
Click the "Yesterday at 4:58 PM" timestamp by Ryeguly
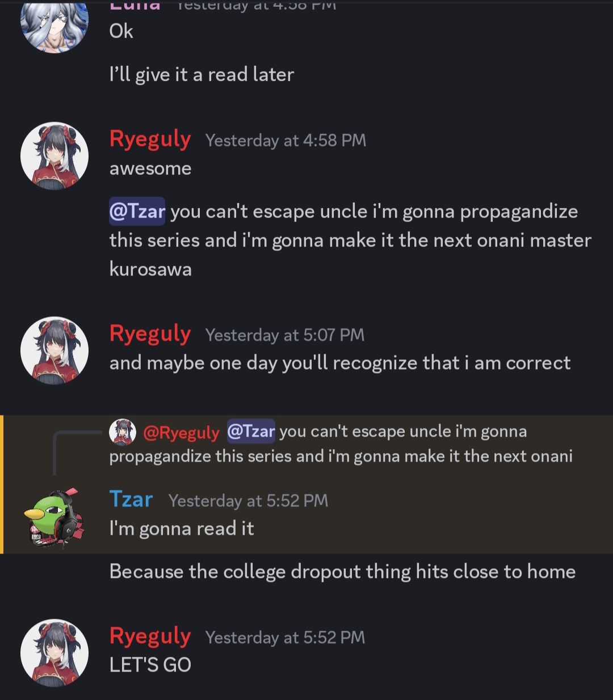pyautogui.click(x=285, y=140)
